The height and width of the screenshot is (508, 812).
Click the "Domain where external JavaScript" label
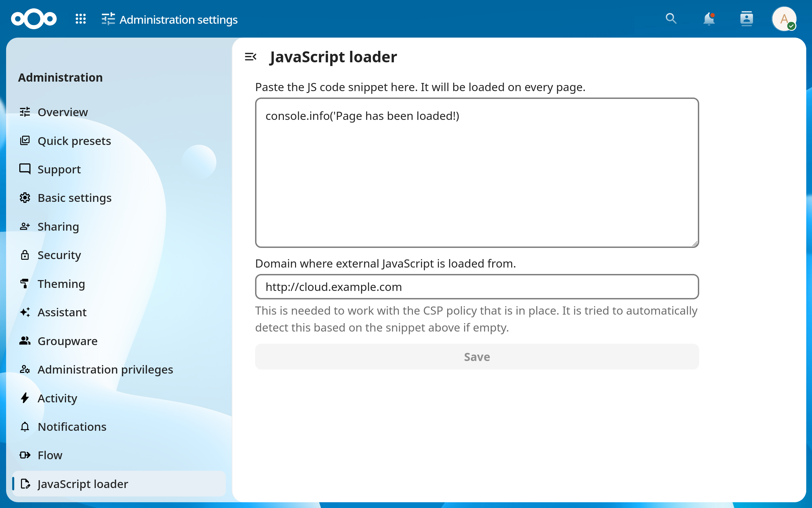[386, 263]
